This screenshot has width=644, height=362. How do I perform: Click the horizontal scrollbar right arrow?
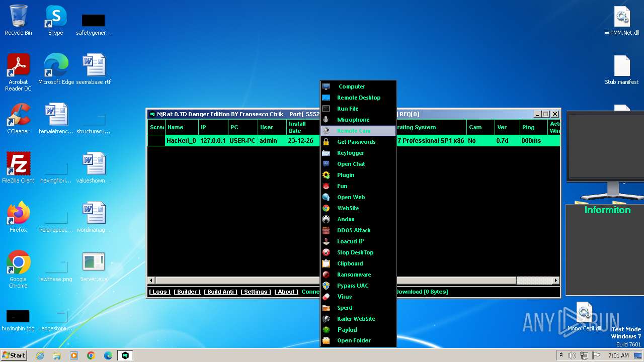pos(556,281)
